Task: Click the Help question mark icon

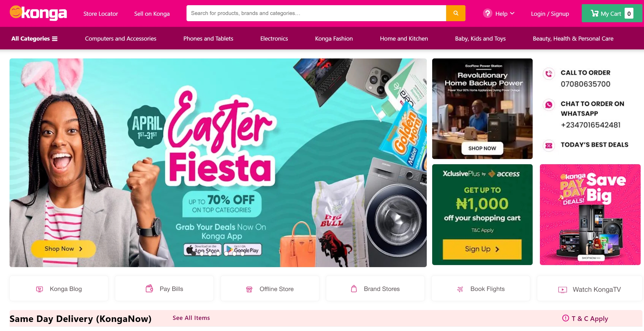Action: point(487,13)
